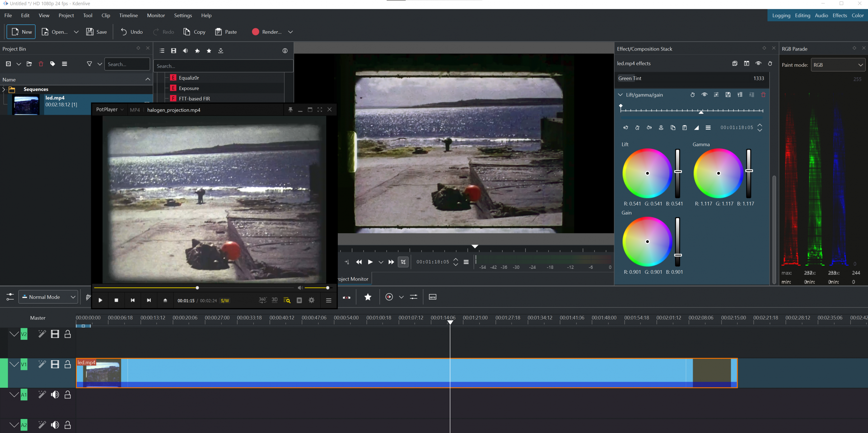Click the favorite effects star icon
868x433 pixels.
(209, 51)
